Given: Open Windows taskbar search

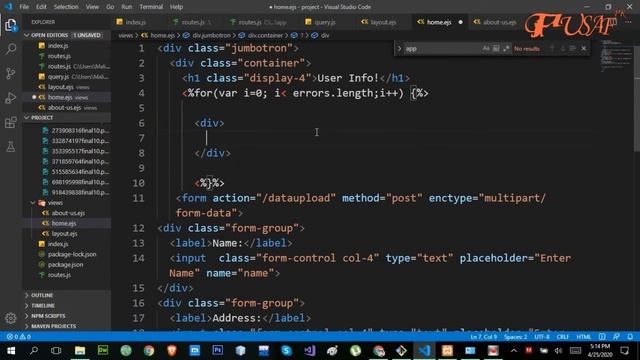Looking at the screenshot, I should coord(34,351).
